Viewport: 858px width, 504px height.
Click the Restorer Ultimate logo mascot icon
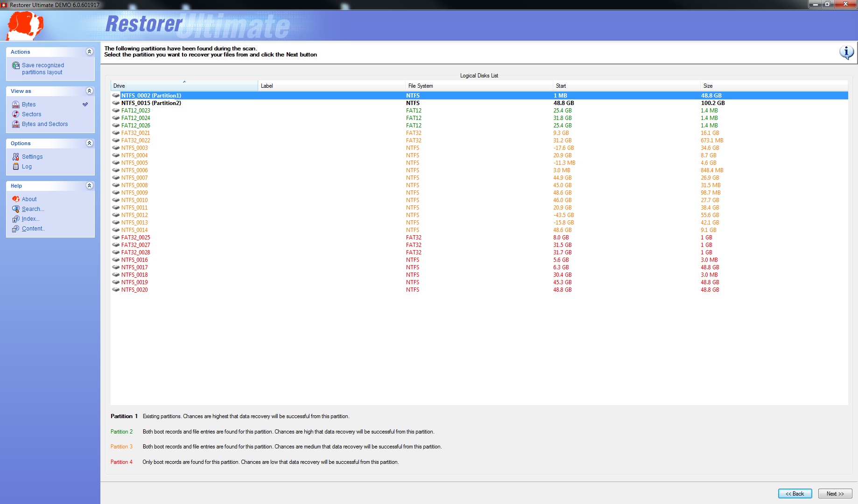[x=25, y=26]
